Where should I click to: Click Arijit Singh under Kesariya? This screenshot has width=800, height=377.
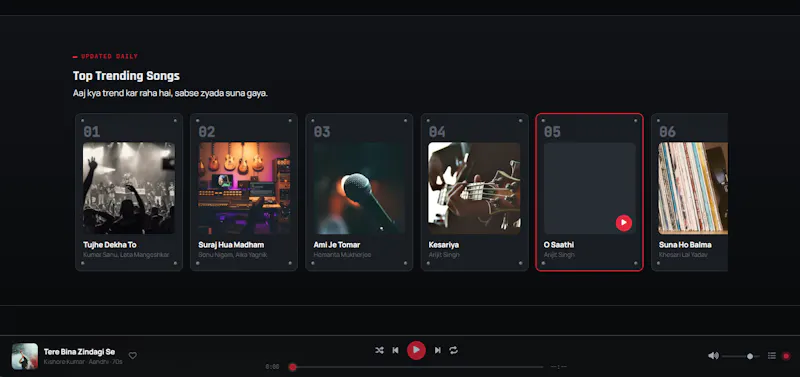coord(444,255)
